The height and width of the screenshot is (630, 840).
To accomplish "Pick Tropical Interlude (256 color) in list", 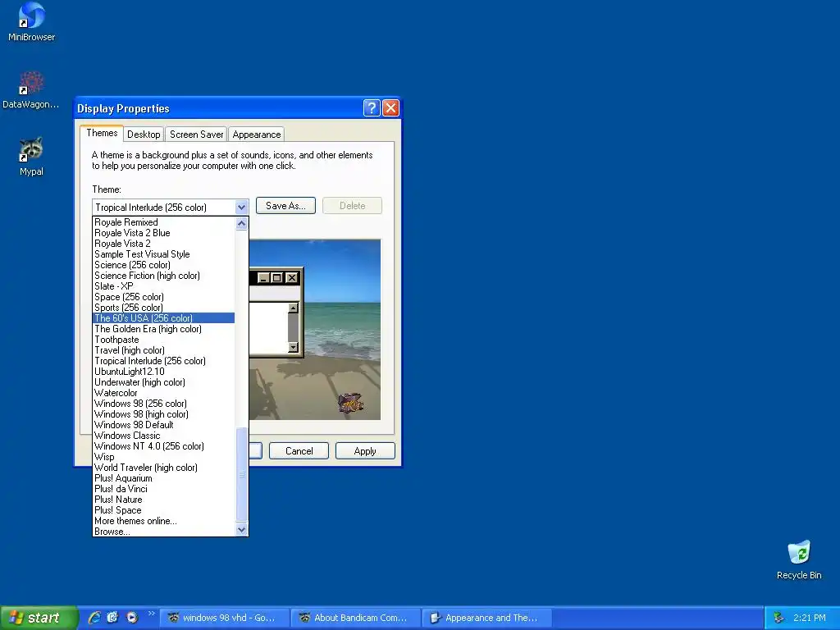I will 164,361.
